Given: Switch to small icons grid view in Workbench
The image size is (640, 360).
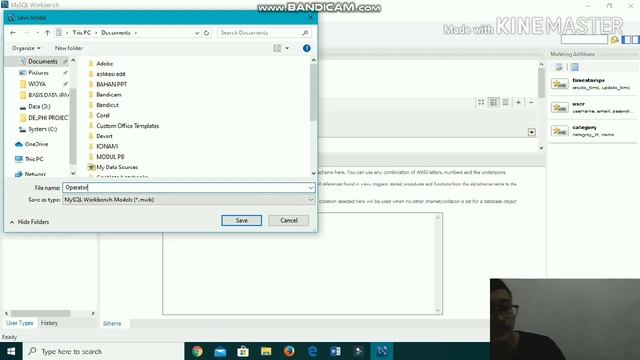Looking at the screenshot, I should [x=493, y=102].
